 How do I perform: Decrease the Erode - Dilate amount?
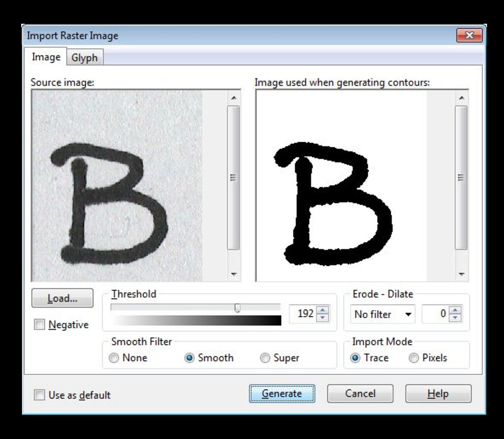[455, 318]
